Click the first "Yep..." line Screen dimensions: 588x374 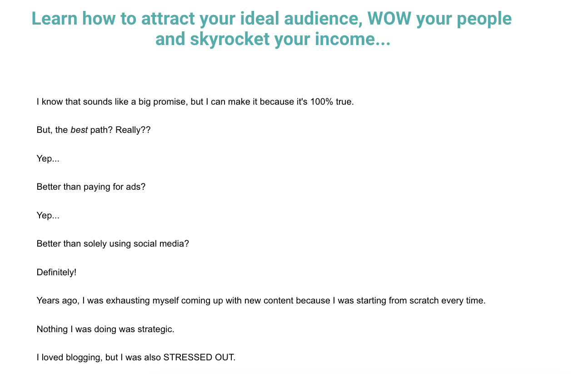48,159
